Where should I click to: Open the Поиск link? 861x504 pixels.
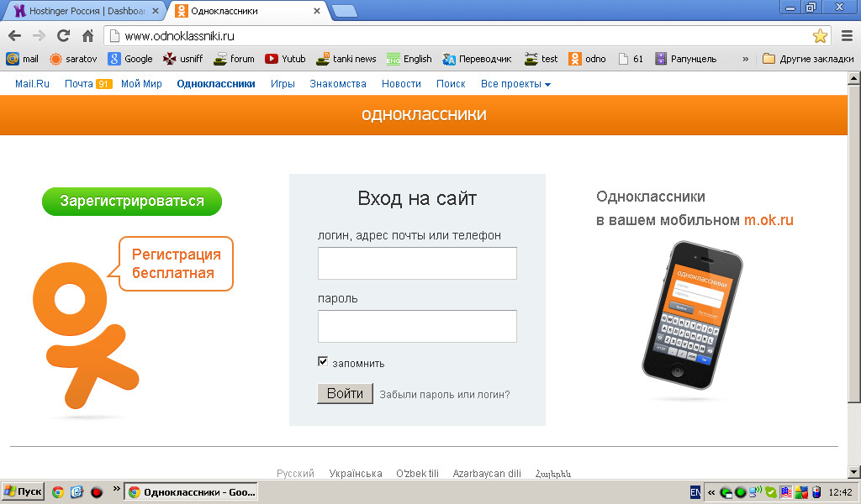pos(451,84)
